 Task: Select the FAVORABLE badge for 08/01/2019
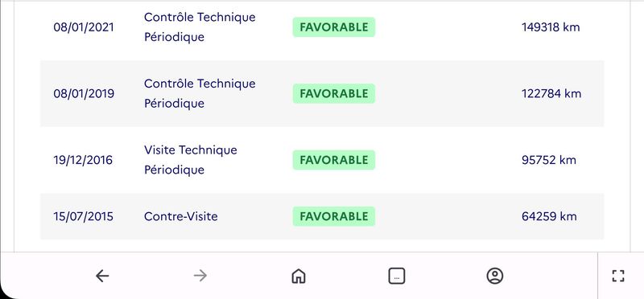(334, 93)
